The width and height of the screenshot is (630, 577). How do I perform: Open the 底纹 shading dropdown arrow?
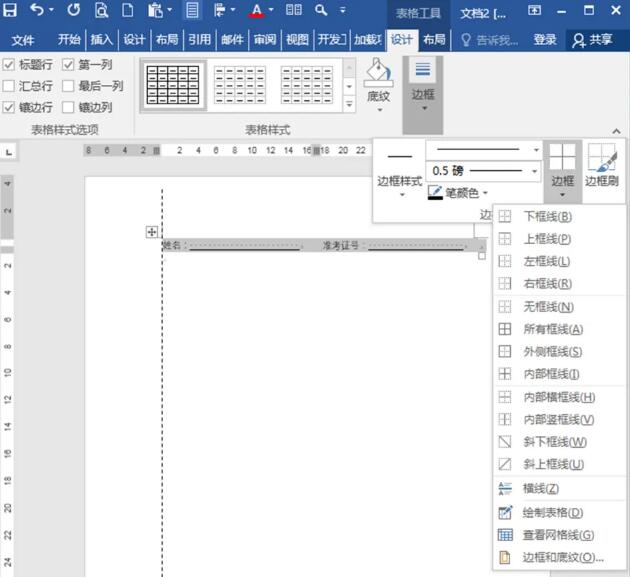pyautogui.click(x=379, y=110)
